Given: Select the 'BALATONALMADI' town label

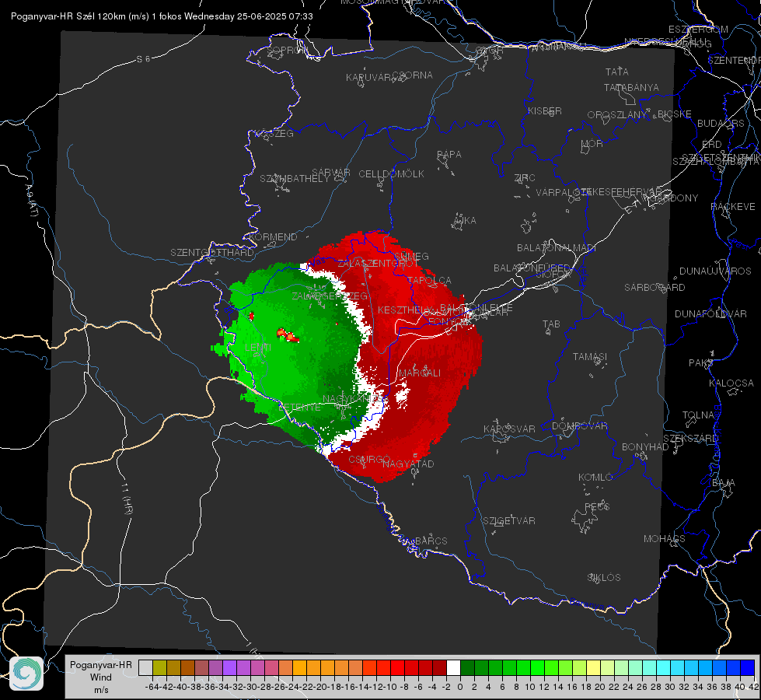Looking at the screenshot, I should pyautogui.click(x=557, y=248).
